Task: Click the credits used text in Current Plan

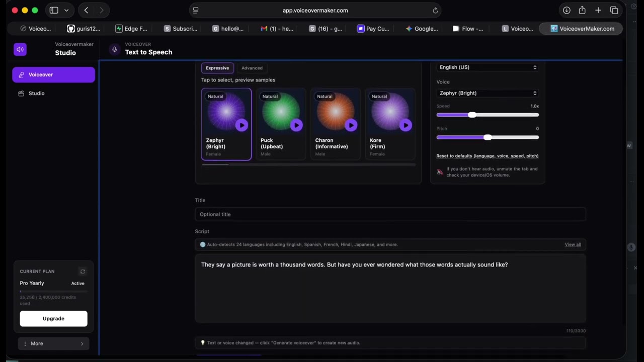Action: 48,300
